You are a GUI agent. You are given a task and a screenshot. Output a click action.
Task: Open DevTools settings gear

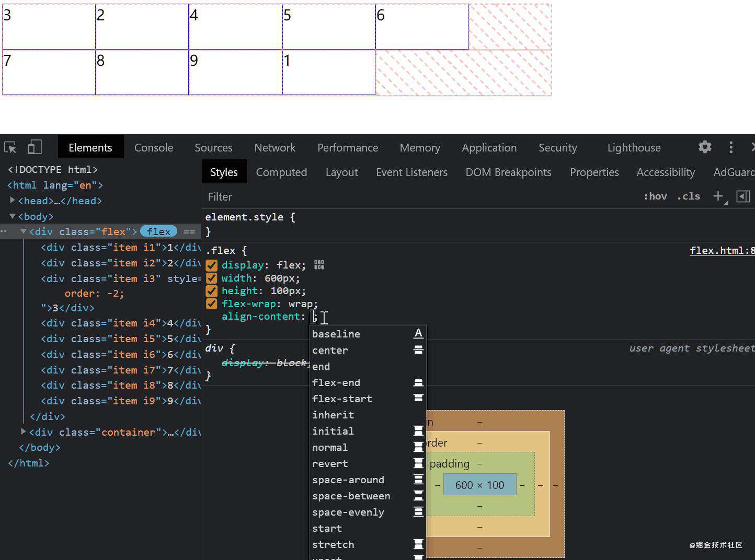point(705,147)
